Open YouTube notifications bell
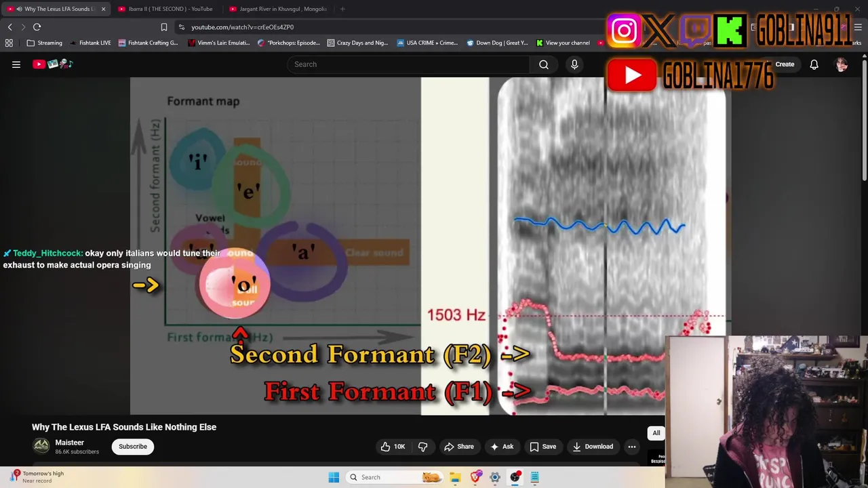868x488 pixels. (x=814, y=64)
